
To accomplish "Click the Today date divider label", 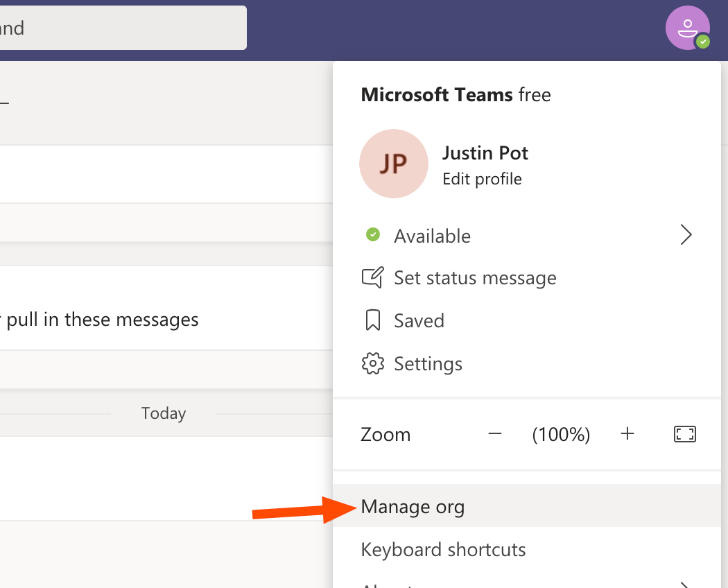I will point(164,413).
